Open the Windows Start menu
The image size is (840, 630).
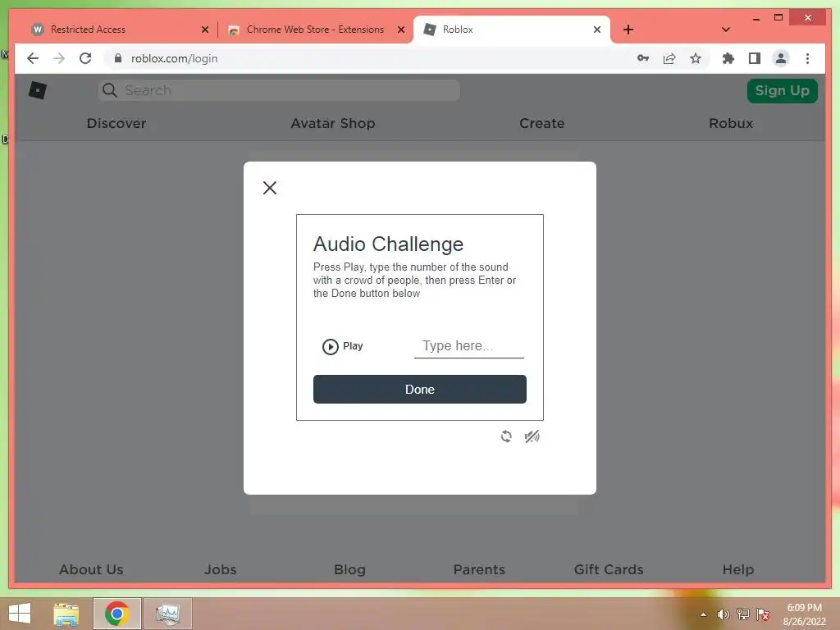20,614
